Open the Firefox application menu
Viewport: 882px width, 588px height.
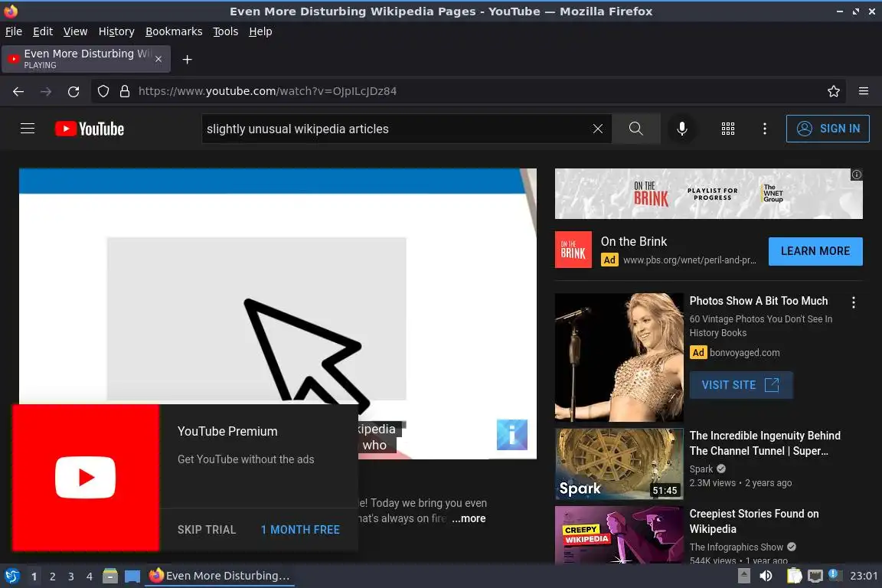coord(864,91)
